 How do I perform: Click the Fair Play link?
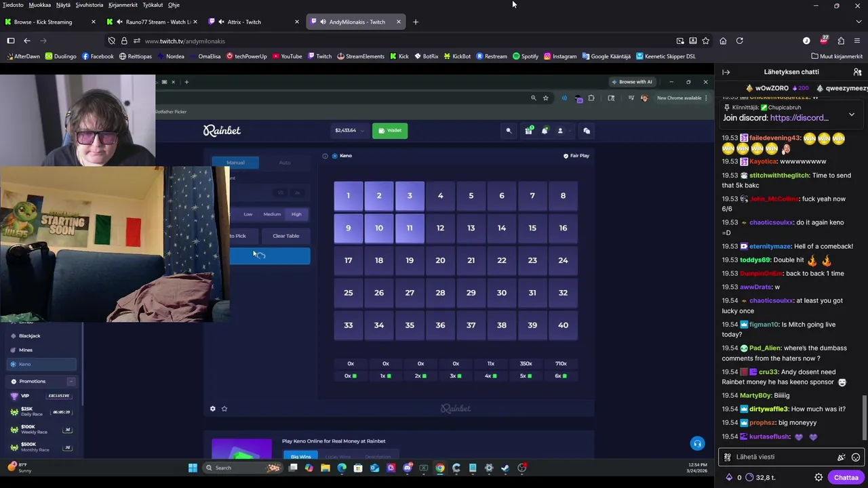click(576, 156)
